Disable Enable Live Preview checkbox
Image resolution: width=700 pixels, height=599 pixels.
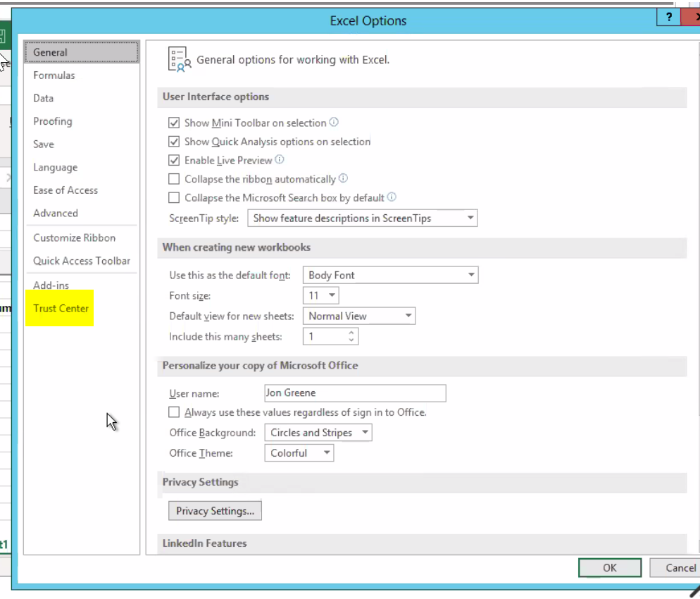[x=174, y=161]
